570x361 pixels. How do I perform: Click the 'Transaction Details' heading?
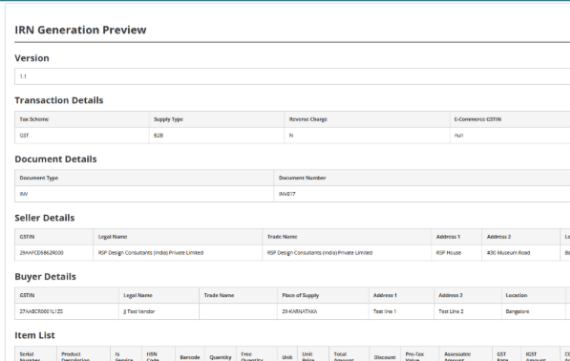click(x=59, y=100)
